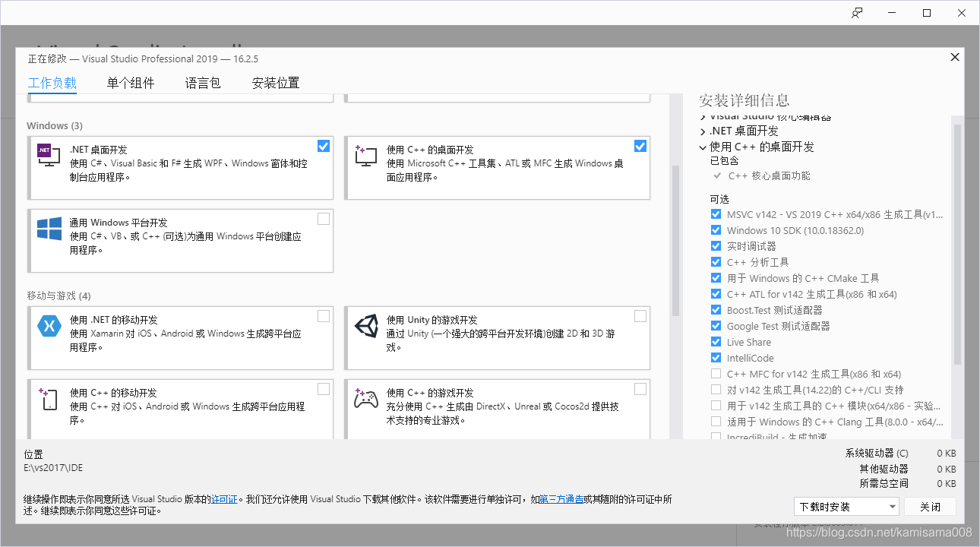This screenshot has height=547, width=980.
Task: Uncheck Boost.Test 测试适配器
Action: [x=716, y=309]
